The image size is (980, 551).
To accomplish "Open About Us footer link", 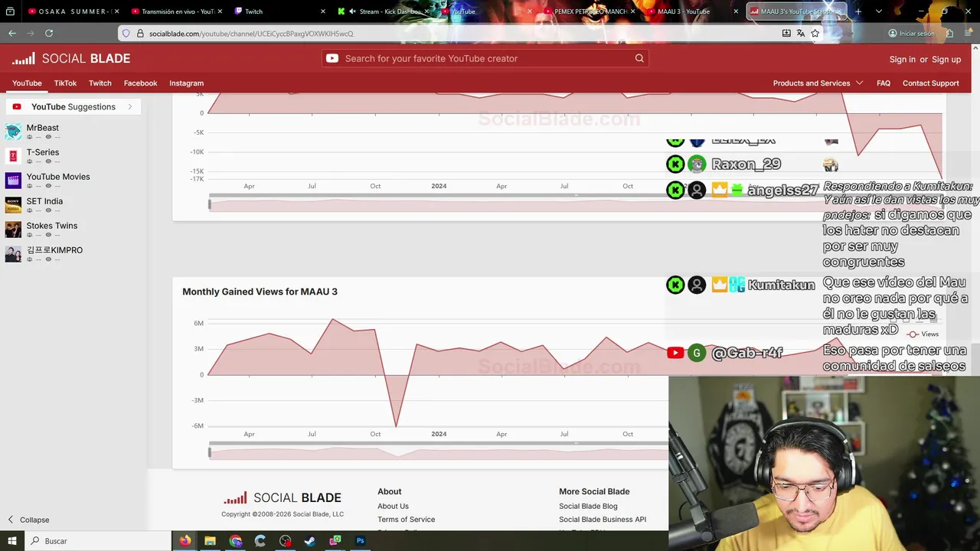I will pos(393,506).
